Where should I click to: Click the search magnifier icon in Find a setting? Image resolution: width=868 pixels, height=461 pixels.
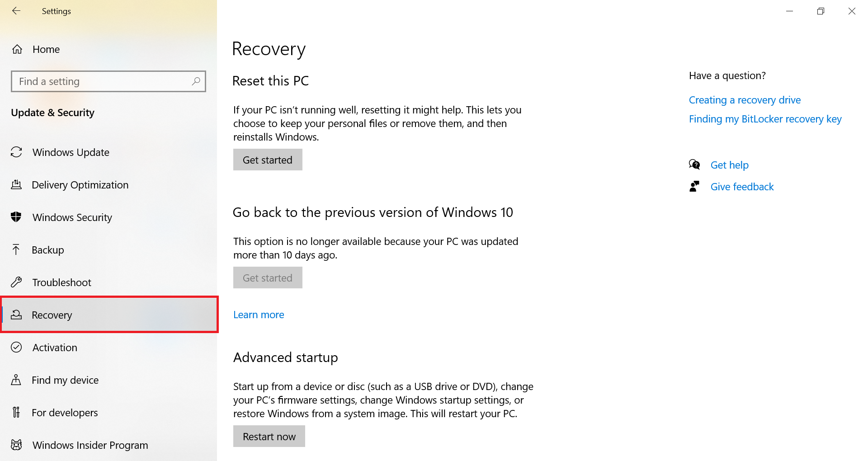[196, 81]
